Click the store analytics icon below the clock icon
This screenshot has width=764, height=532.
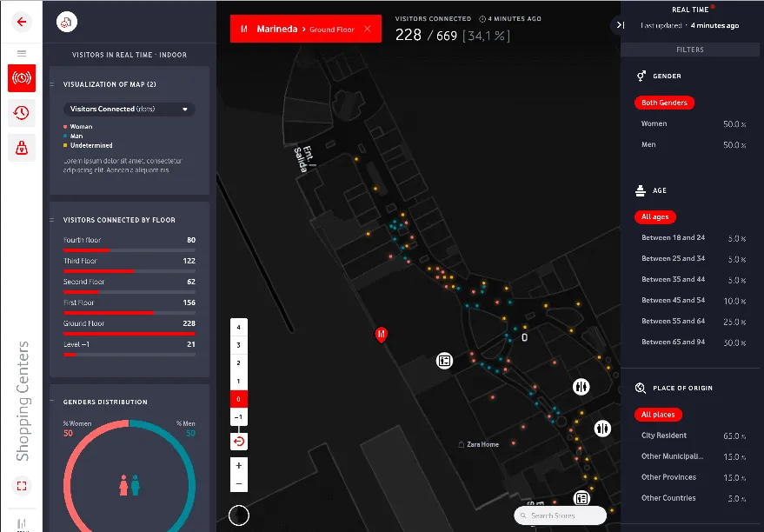[21, 148]
